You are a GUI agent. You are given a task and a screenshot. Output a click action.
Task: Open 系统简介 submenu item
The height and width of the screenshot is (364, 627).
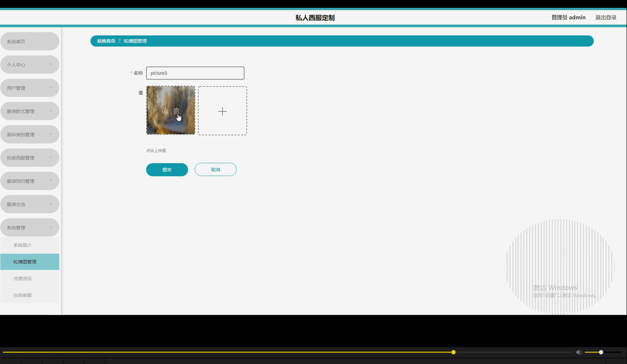pos(30,245)
